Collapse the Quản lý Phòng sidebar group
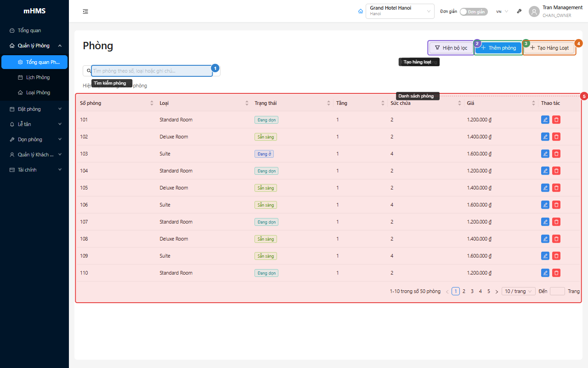Image resolution: width=588 pixels, height=368 pixels. click(34, 46)
